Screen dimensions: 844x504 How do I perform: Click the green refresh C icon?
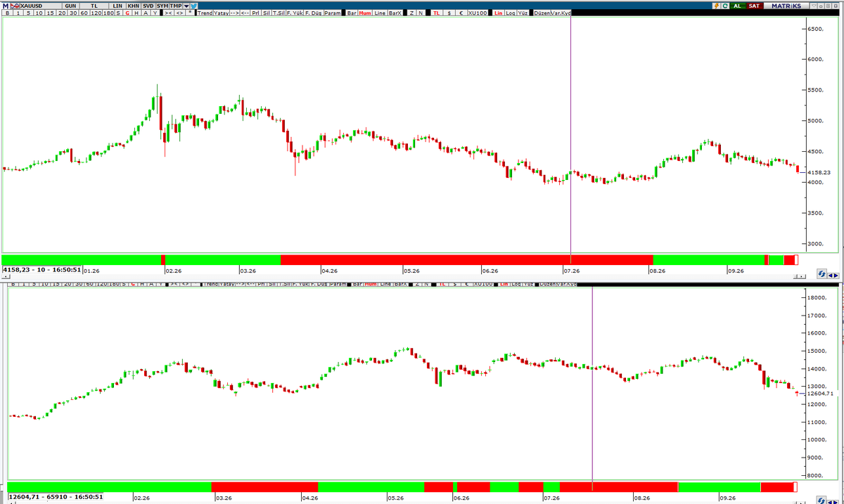725,6
